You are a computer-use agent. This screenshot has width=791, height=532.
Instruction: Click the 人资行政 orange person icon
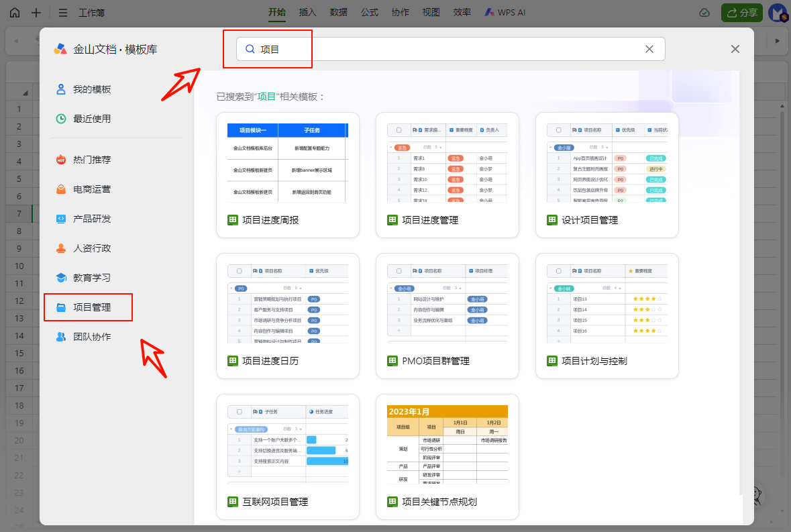61,248
